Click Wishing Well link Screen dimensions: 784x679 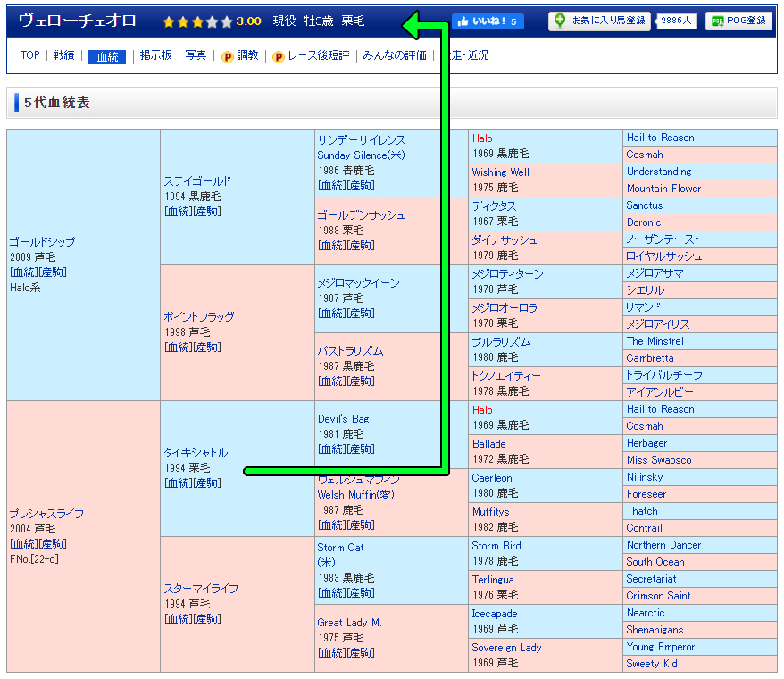click(501, 172)
